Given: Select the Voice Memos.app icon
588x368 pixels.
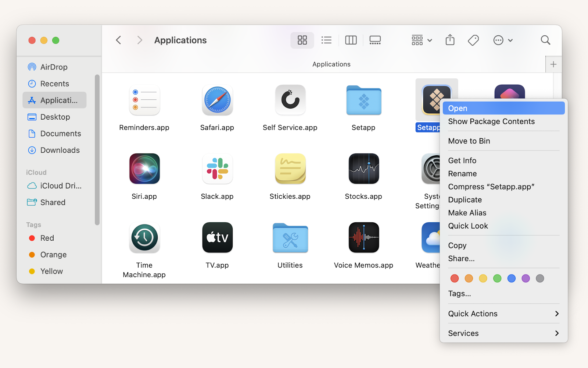Looking at the screenshot, I should click(x=364, y=237).
